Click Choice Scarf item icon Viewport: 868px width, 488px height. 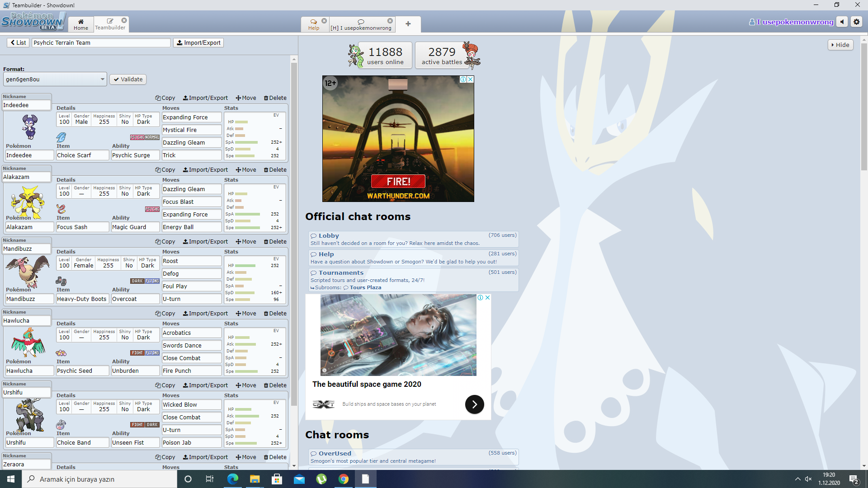[61, 137]
